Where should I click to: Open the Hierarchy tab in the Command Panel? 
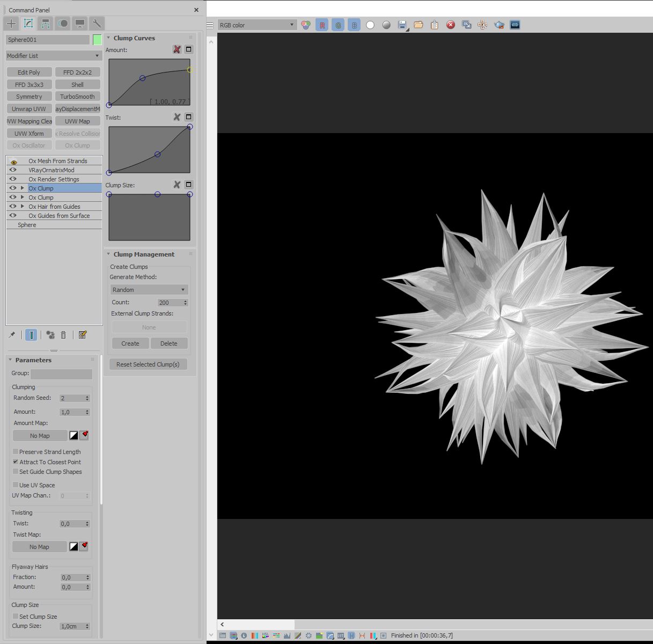(46, 24)
